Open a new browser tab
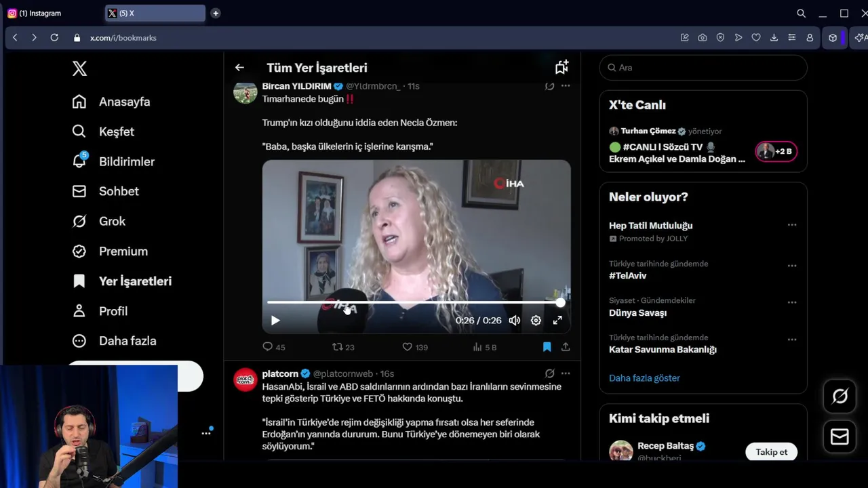 pos(216,13)
